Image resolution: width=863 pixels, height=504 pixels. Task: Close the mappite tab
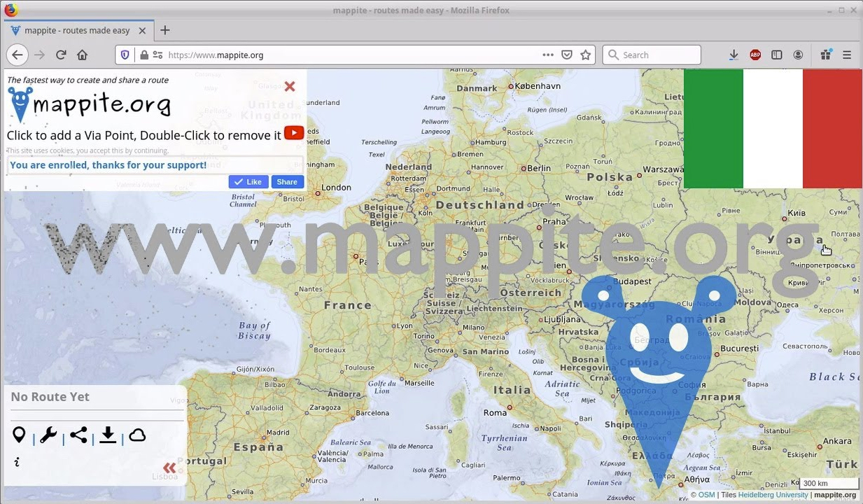click(x=143, y=31)
